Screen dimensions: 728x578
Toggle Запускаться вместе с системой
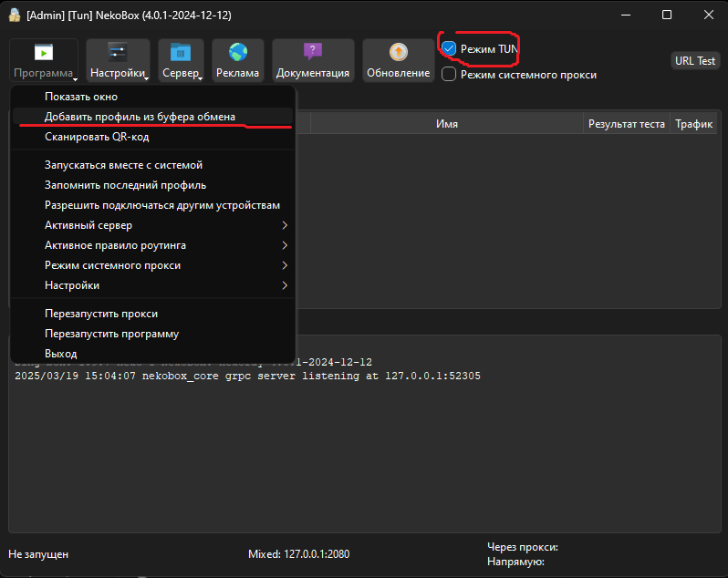152,165
